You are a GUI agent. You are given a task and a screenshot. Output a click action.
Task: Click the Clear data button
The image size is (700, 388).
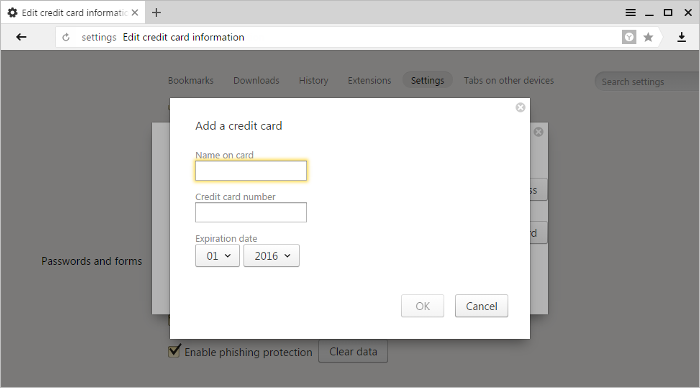coord(353,351)
